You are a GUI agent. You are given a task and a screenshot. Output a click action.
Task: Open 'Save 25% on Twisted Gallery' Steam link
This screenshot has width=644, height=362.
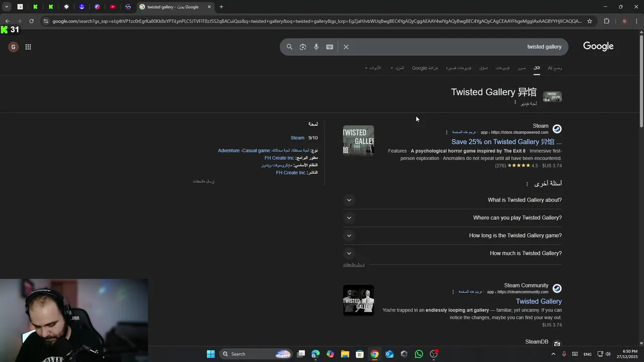pyautogui.click(x=507, y=142)
